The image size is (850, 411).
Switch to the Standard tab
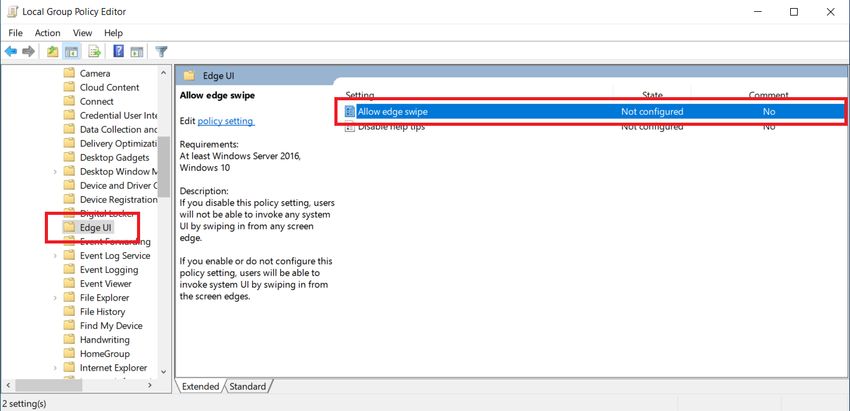tap(247, 387)
